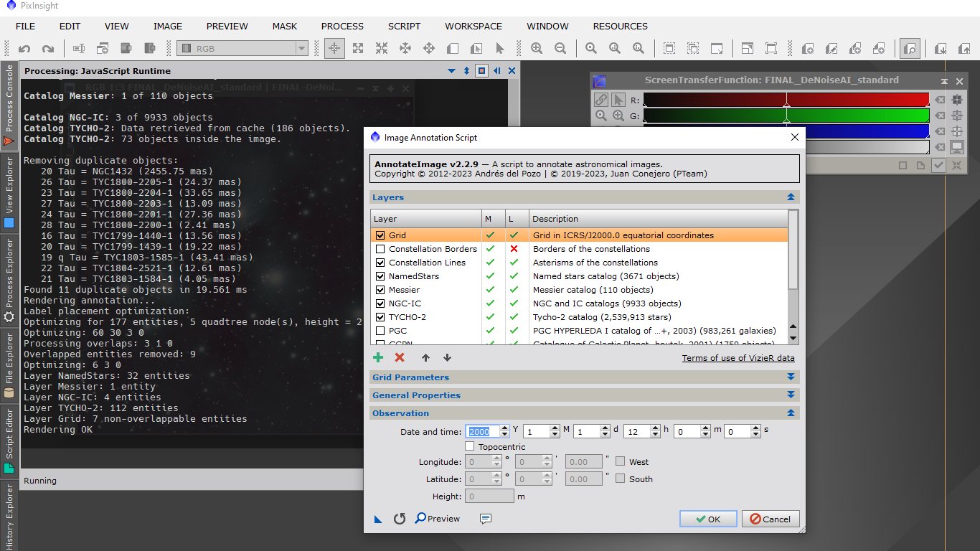Uncheck the Grid layer checkbox

[380, 235]
